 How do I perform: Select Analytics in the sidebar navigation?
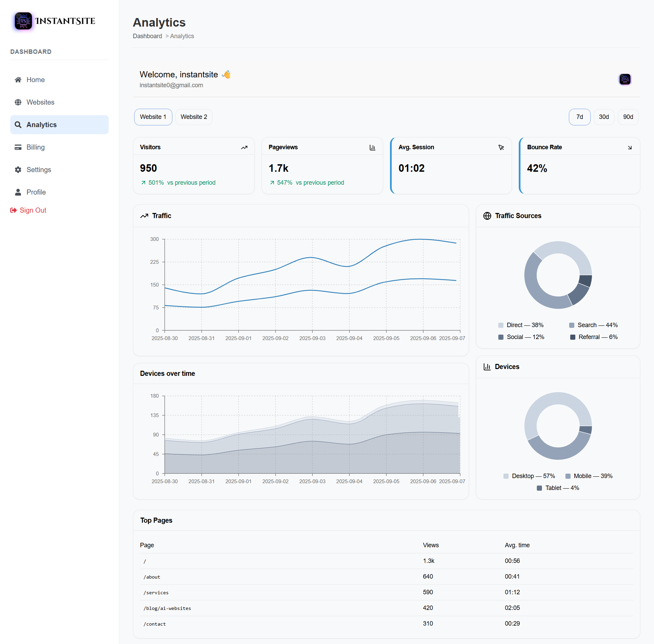point(42,125)
